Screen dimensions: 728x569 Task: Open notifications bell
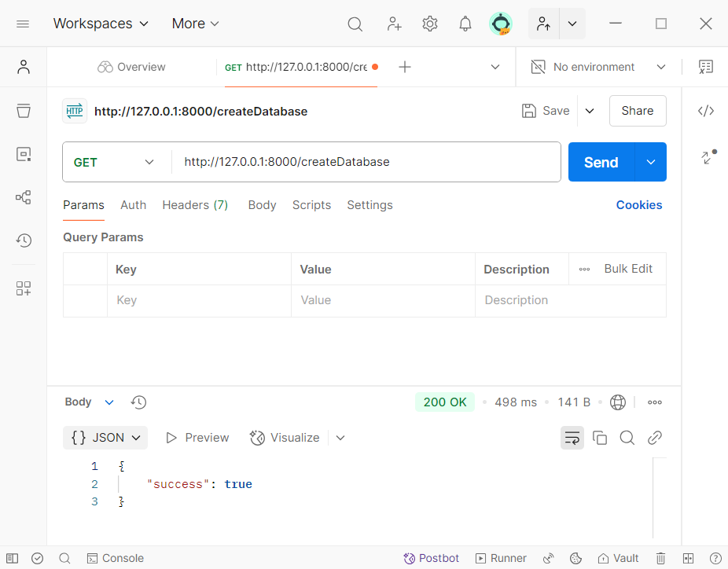[465, 24]
